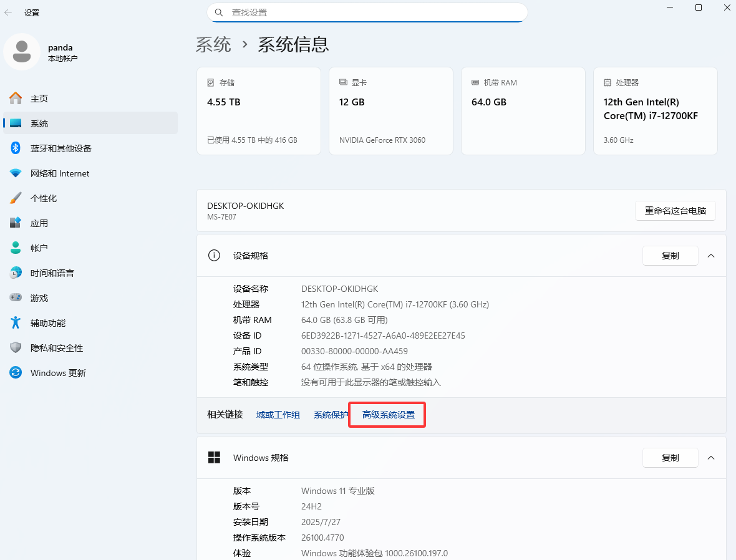Click the 帐户 person icon in sidebar
Image resolution: width=736 pixels, height=560 pixels.
[x=16, y=248]
